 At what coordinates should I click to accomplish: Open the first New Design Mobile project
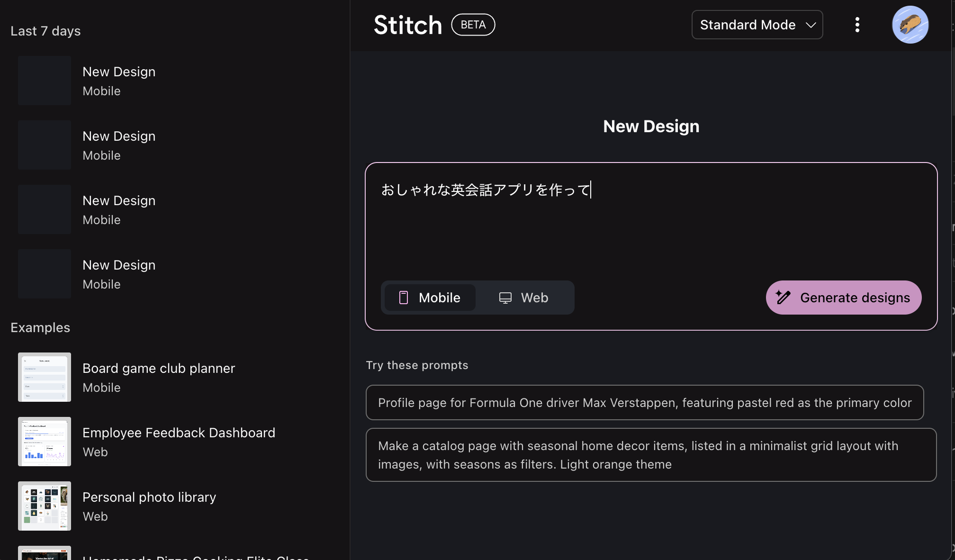pos(118,81)
